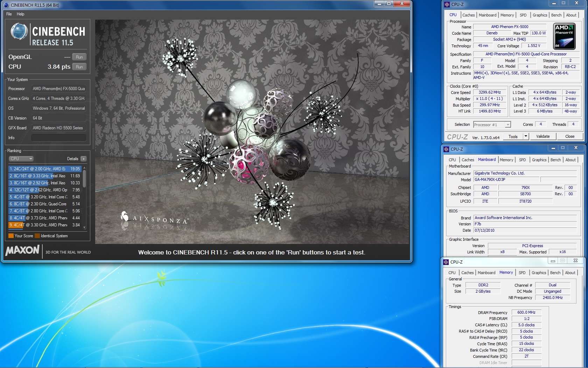Click the Cinebench title bar app icon
The width and height of the screenshot is (588, 368).
[6, 5]
